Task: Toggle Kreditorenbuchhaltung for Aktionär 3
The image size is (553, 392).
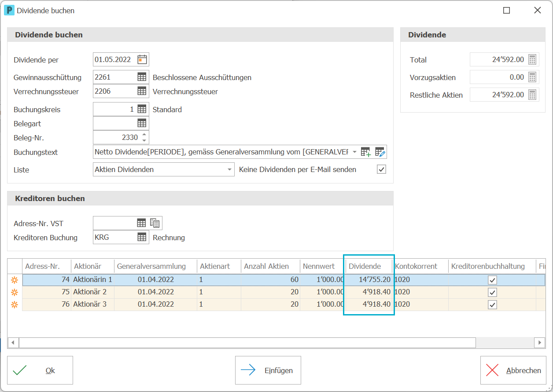Action: pos(492,304)
